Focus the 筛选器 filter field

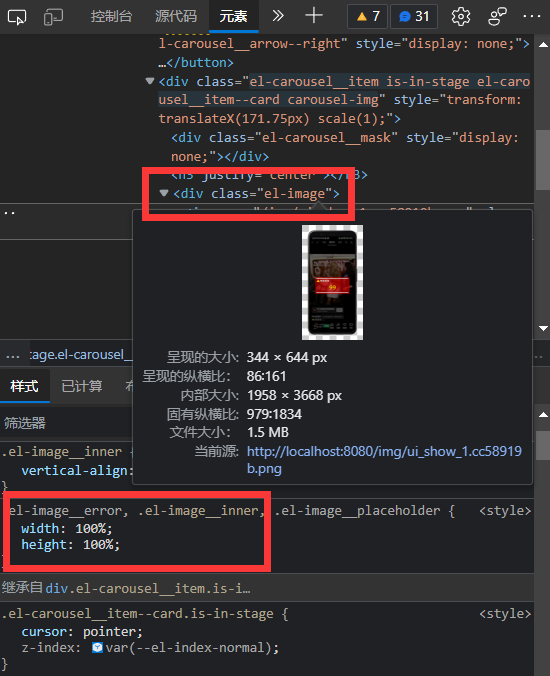(x=66, y=423)
